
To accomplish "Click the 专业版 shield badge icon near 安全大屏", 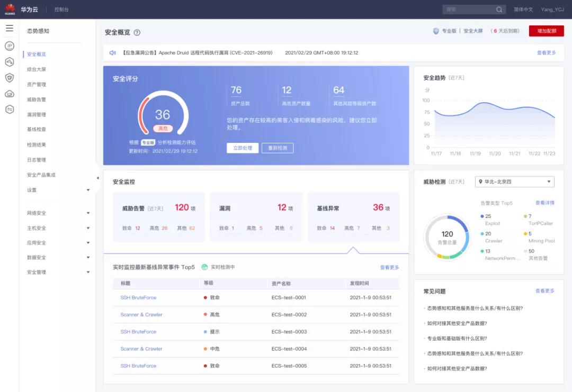I will click(x=436, y=32).
